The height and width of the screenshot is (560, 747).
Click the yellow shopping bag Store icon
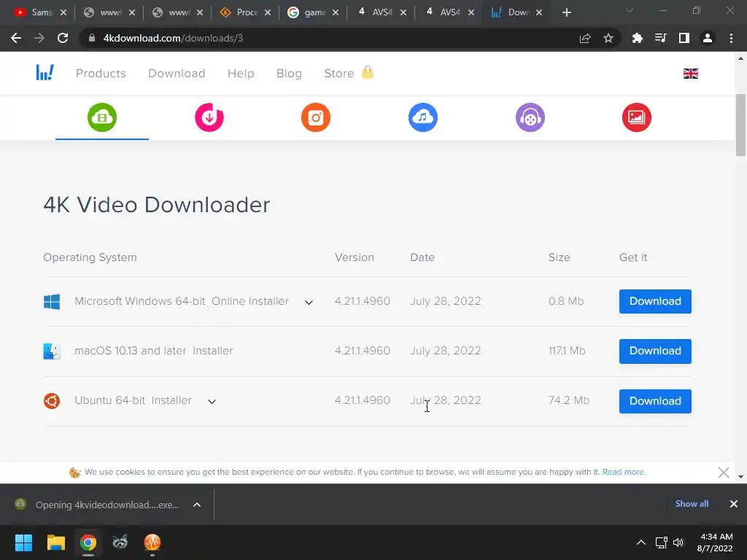coord(368,72)
